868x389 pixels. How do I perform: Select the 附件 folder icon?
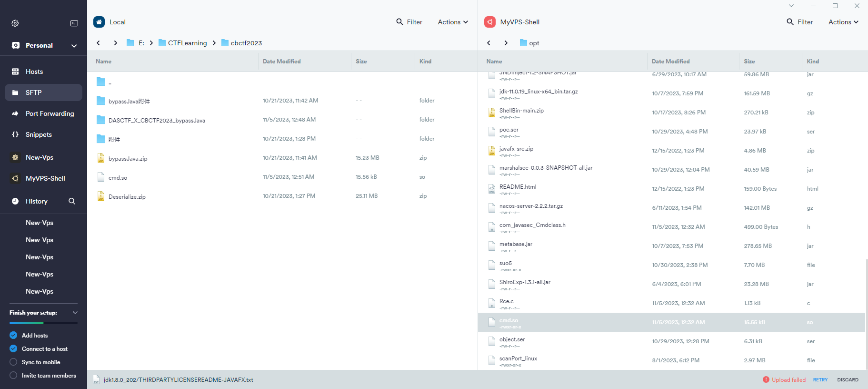click(101, 139)
